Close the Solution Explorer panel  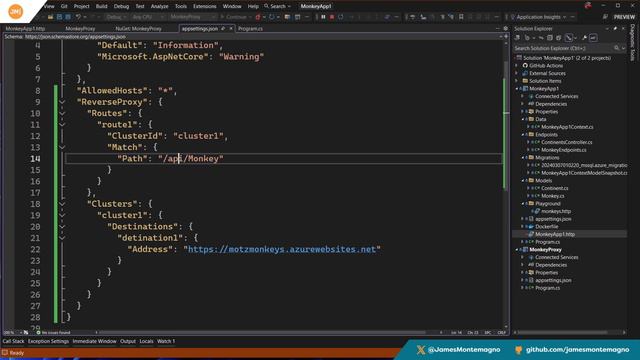(x=623, y=29)
